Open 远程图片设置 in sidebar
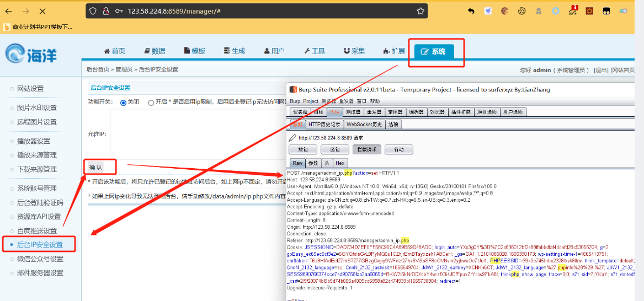 tap(36, 122)
